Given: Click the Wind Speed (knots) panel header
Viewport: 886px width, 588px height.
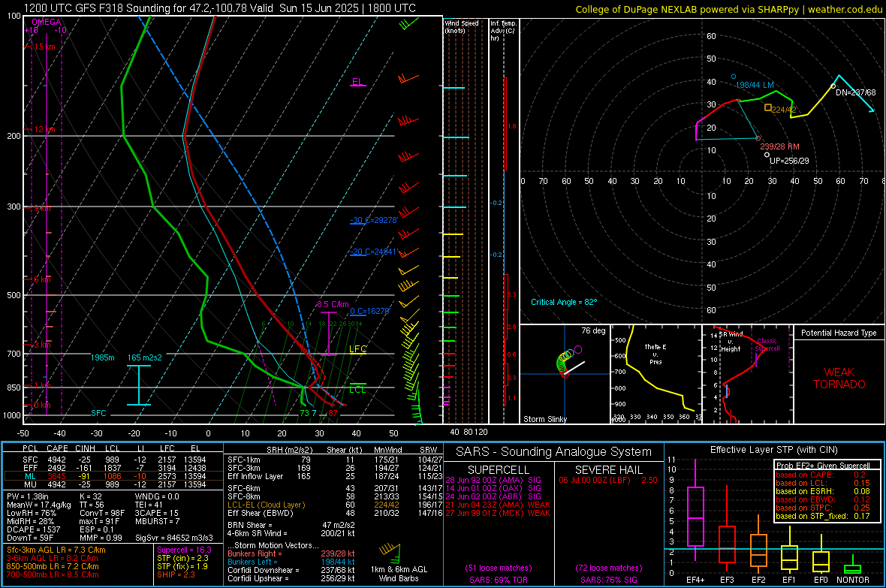Looking at the screenshot, I should click(462, 26).
